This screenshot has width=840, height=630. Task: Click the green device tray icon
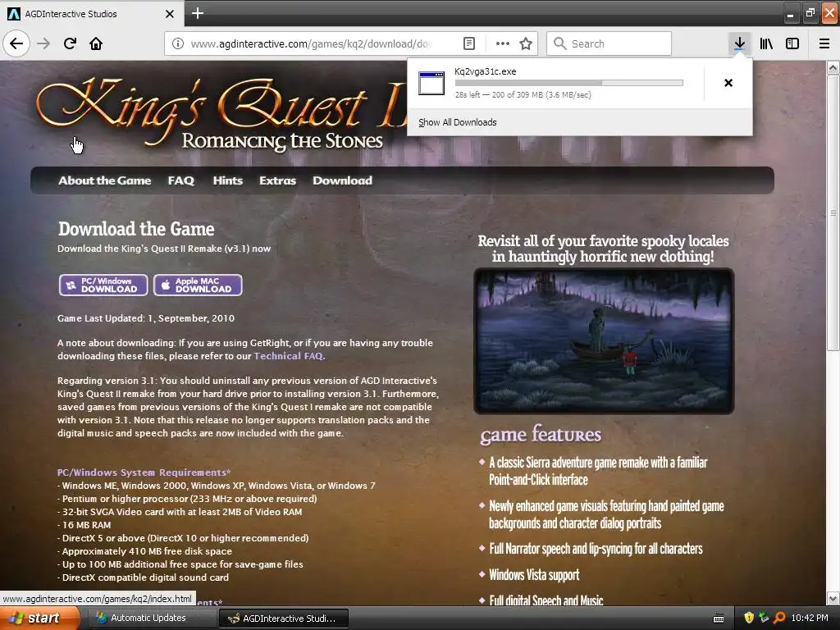click(x=764, y=618)
